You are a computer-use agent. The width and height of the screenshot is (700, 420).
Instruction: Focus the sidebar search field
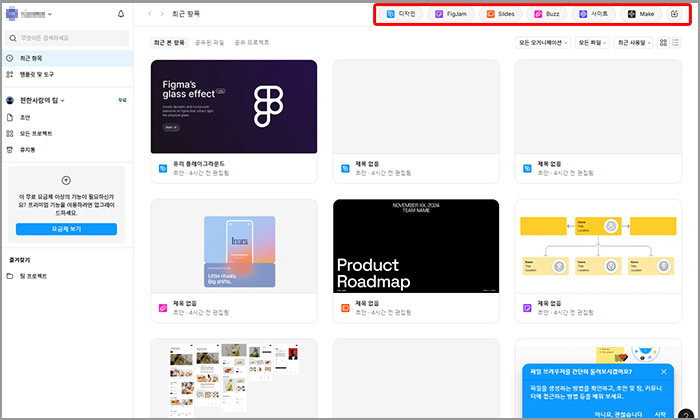click(x=67, y=38)
